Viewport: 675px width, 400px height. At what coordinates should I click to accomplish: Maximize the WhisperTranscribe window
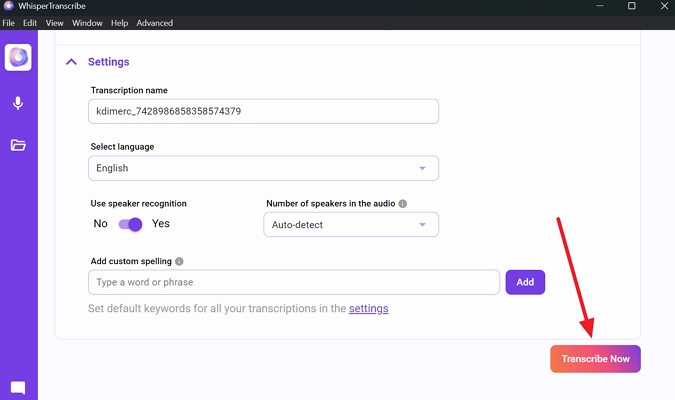(x=632, y=6)
